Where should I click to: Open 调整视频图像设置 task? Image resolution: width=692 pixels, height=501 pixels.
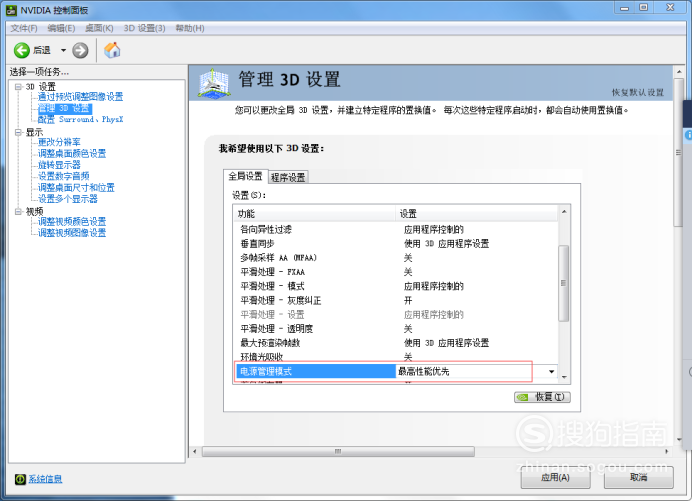coord(72,233)
